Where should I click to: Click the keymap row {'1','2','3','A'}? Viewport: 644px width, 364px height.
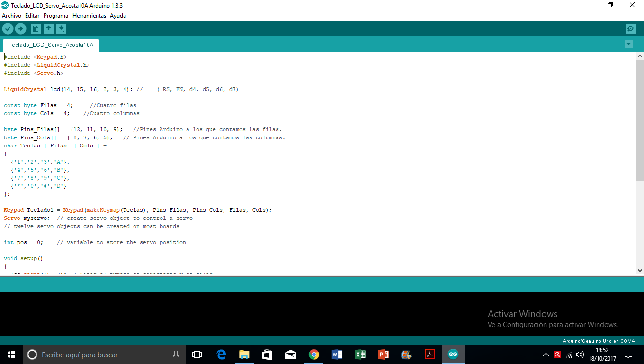[40, 162]
